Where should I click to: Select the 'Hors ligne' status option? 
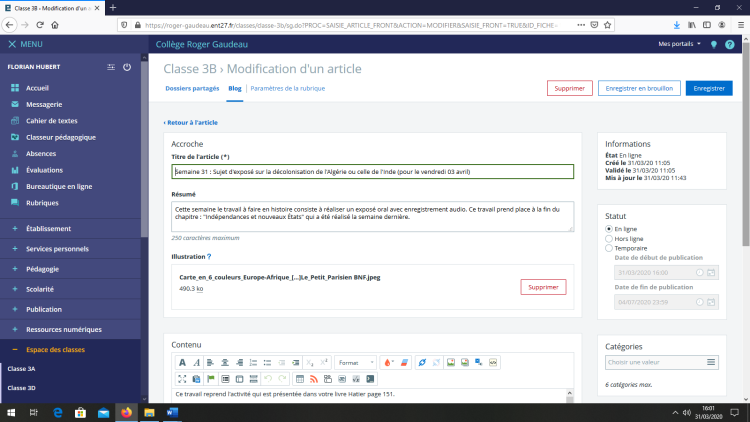click(611, 239)
